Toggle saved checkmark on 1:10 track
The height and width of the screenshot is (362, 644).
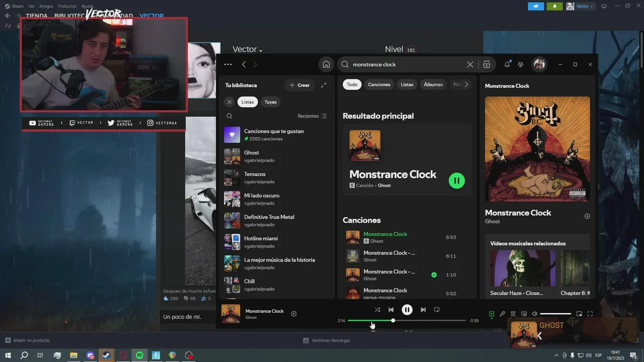434,275
